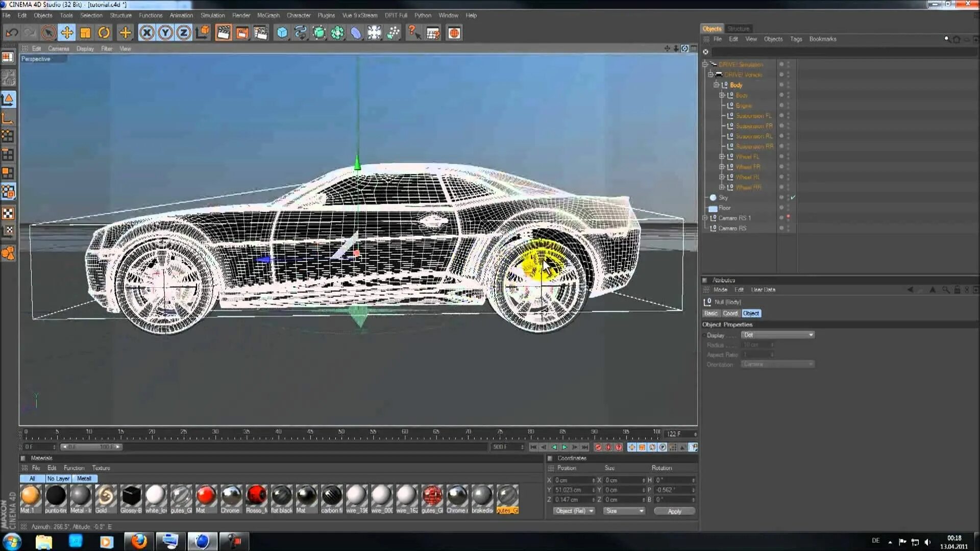Click Render Active View clapperboard icon

click(x=223, y=33)
